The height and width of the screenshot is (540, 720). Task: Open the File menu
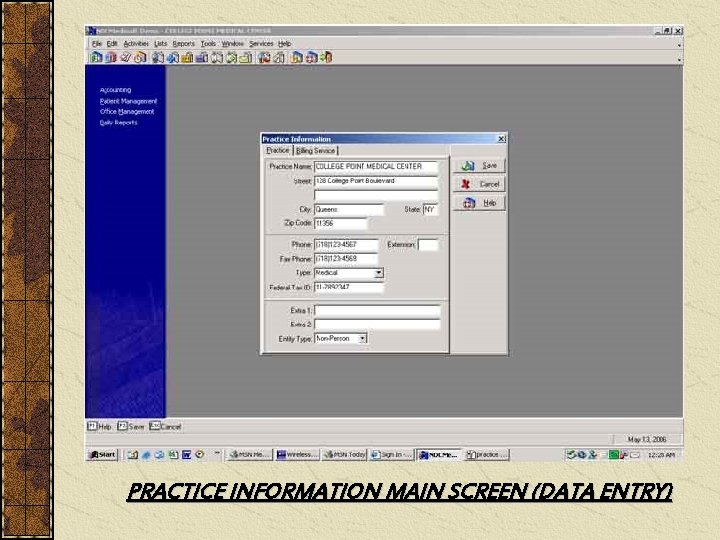[x=96, y=44]
